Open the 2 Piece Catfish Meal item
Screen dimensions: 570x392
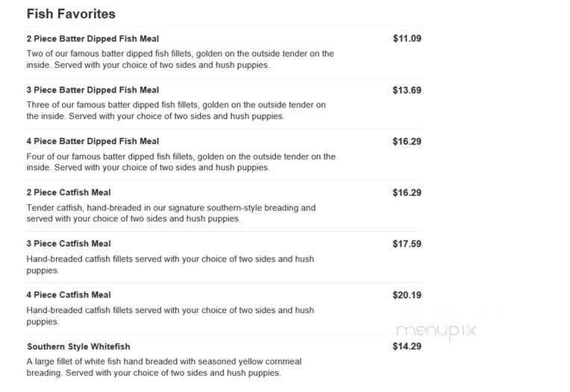69,192
